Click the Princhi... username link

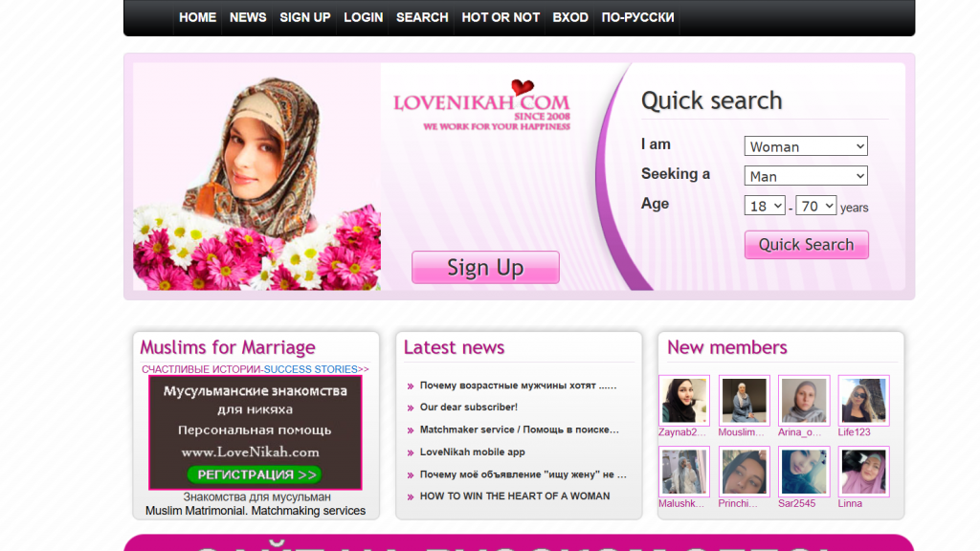pos(738,503)
